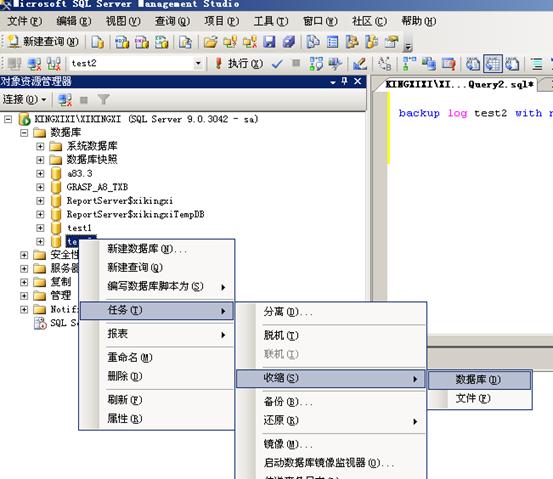Image resolution: width=553 pixels, height=479 pixels.
Task: Click the Open File folder icon
Action: tap(210, 42)
